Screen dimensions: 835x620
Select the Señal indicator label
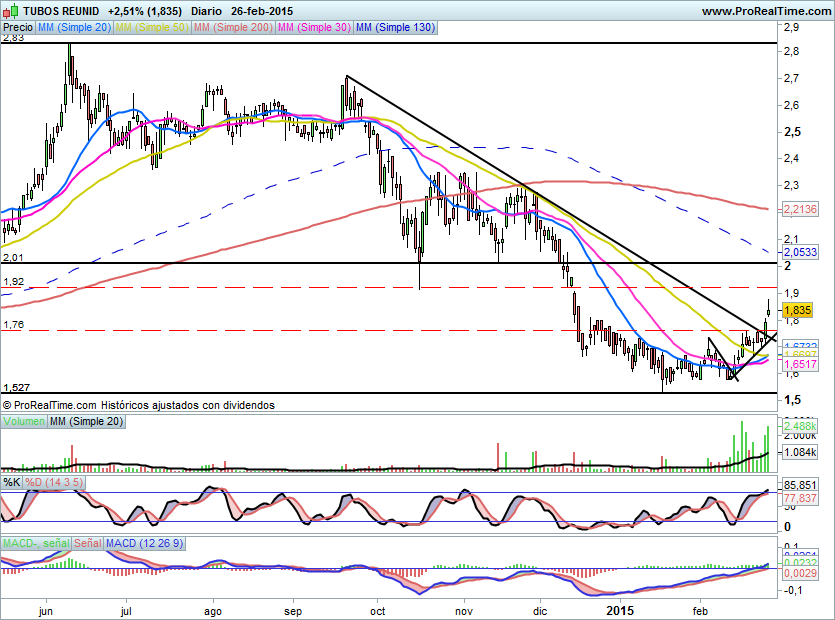pos(87,542)
